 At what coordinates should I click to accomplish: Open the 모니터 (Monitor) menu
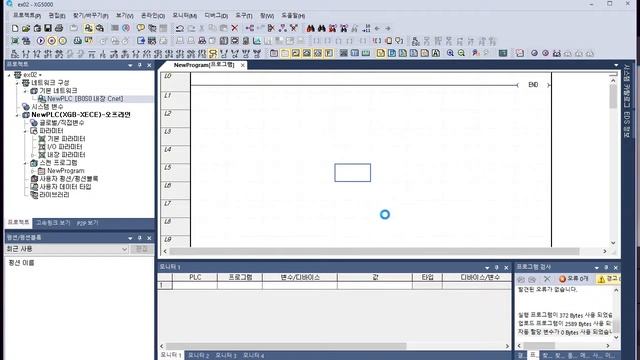[x=184, y=16]
